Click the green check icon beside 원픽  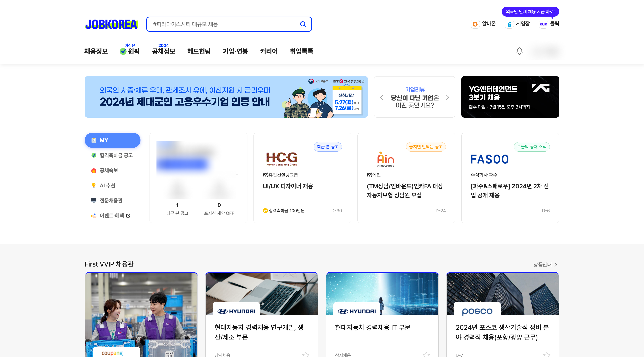click(123, 51)
